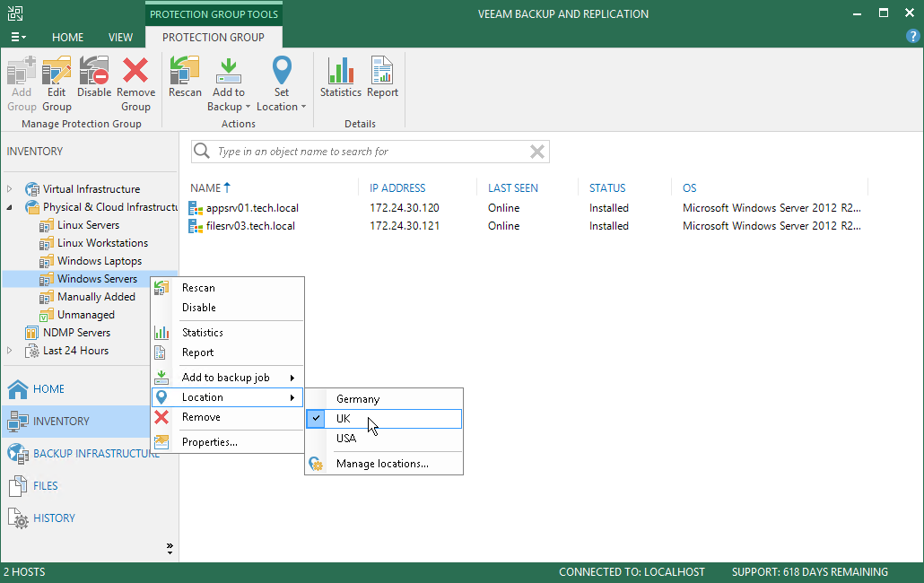The height and width of the screenshot is (583, 924).
Task: Clear the search box with the X
Action: point(536,152)
